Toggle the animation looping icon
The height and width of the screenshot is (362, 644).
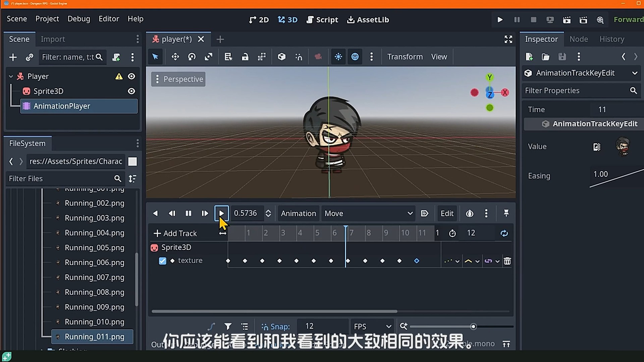[x=504, y=233]
